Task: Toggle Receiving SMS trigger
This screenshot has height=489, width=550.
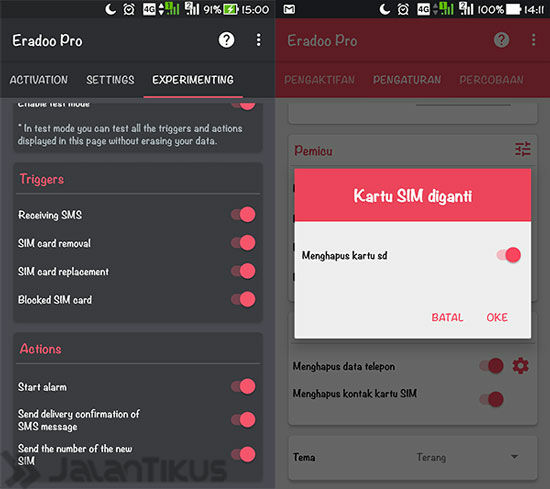Action: [243, 214]
